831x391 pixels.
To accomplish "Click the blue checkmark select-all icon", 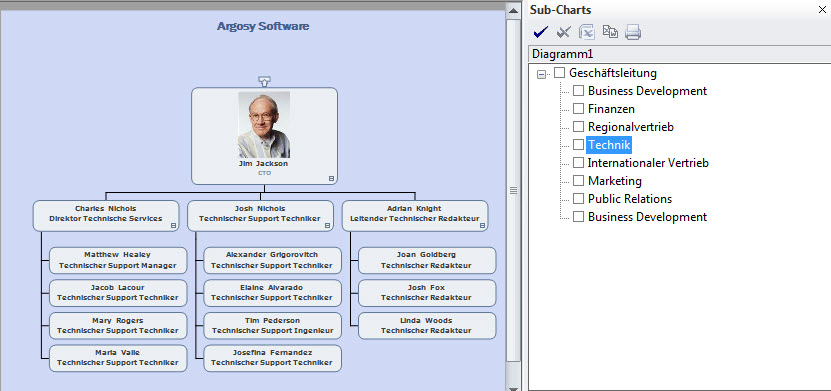I will (x=541, y=32).
